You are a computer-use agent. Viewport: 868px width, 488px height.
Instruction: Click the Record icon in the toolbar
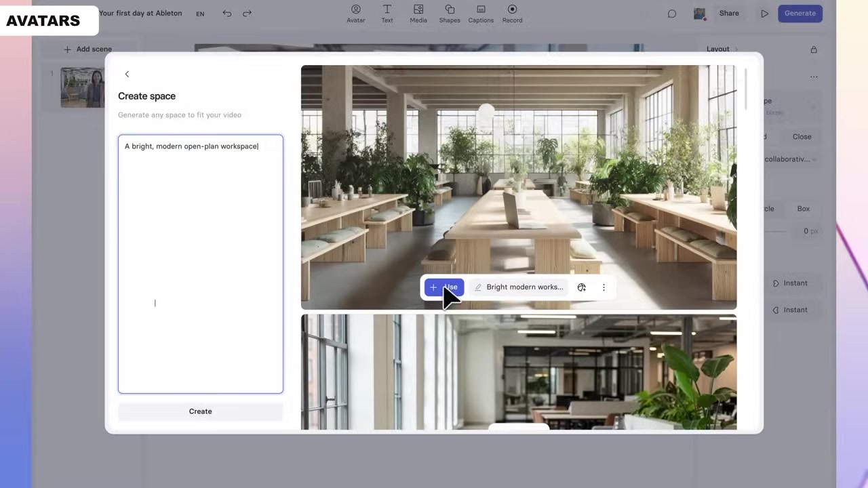click(512, 14)
